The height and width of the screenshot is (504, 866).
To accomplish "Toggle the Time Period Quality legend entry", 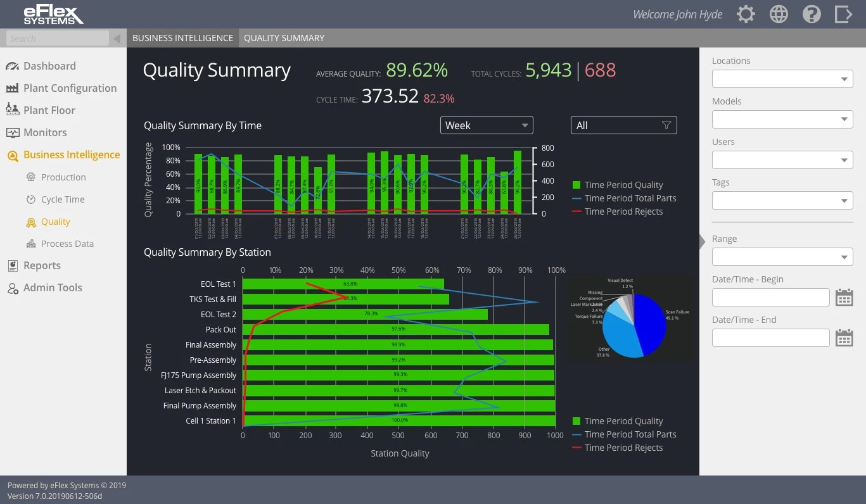I will (624, 185).
